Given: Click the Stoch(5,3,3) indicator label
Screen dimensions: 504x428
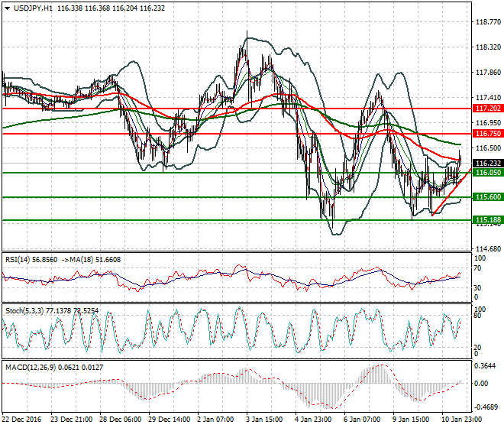Looking at the screenshot, I should click(x=24, y=311).
